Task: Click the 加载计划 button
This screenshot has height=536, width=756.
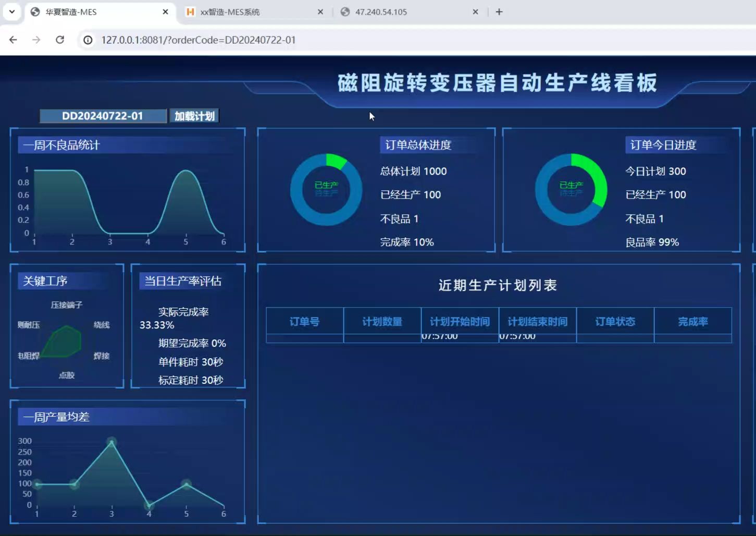Action: click(x=194, y=116)
